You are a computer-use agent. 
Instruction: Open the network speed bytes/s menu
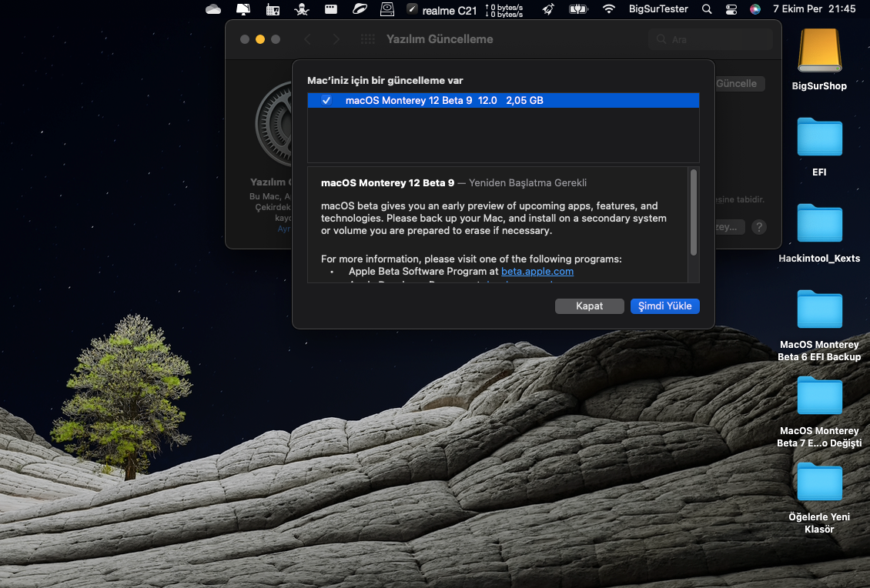click(504, 10)
